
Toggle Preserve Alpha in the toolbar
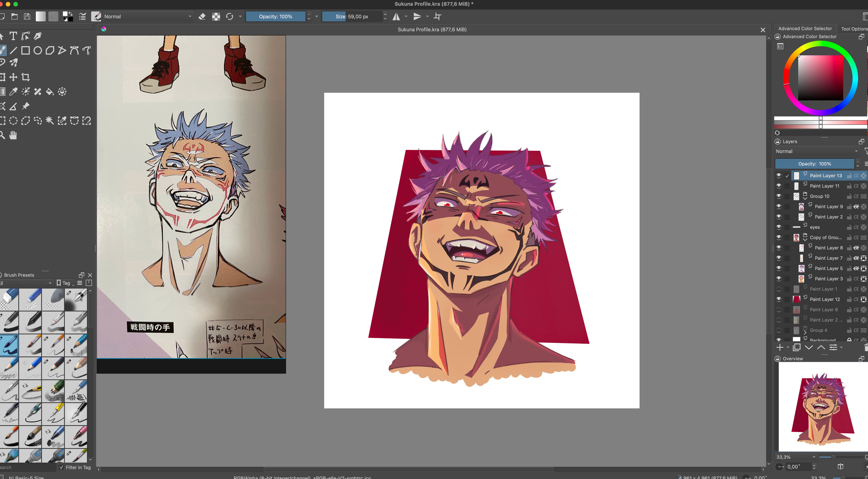click(x=216, y=17)
